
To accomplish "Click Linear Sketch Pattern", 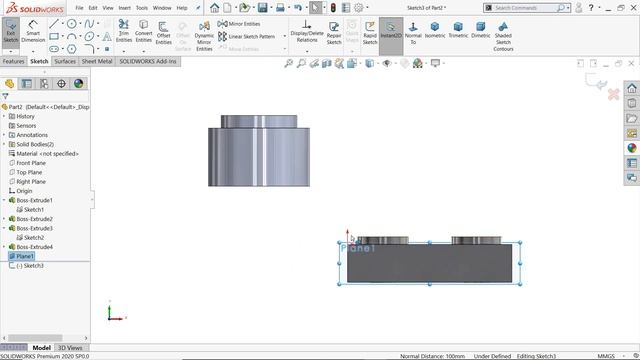I will pyautogui.click(x=247, y=36).
